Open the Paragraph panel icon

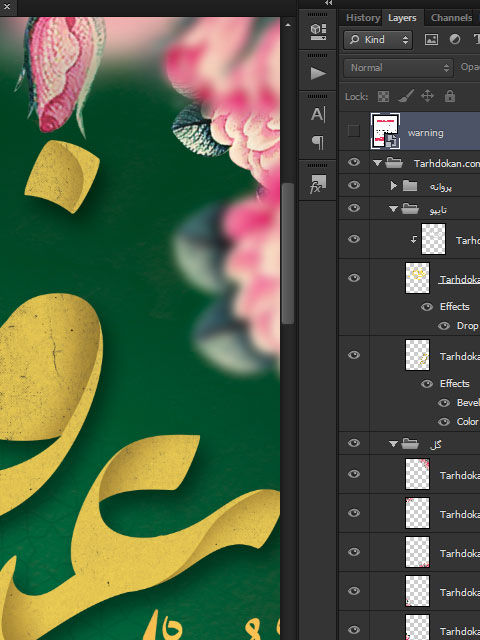(318, 142)
